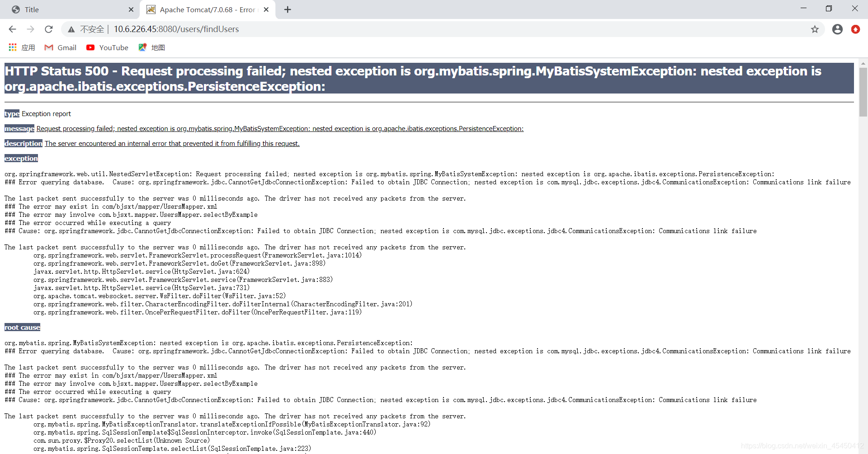Image resolution: width=868 pixels, height=454 pixels.
Task: Click OncePerRequestFilter.doFilter stack trace line
Action: (198, 312)
